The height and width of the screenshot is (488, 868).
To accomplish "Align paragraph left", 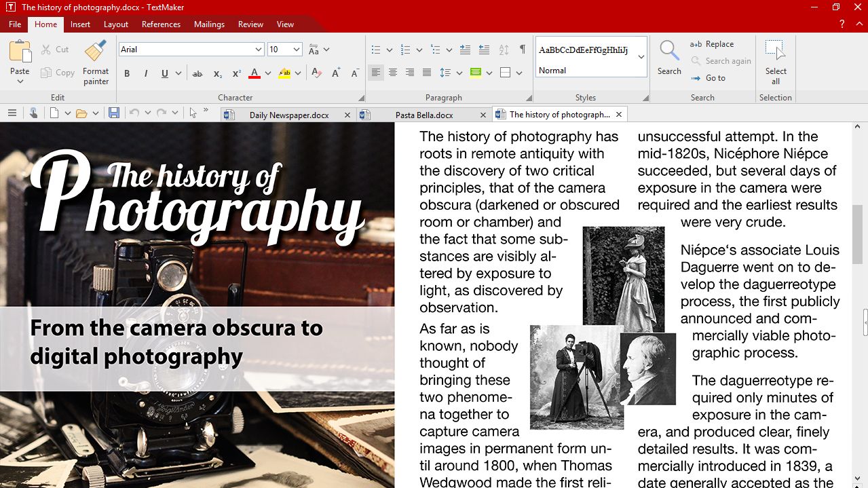I will 376,73.
